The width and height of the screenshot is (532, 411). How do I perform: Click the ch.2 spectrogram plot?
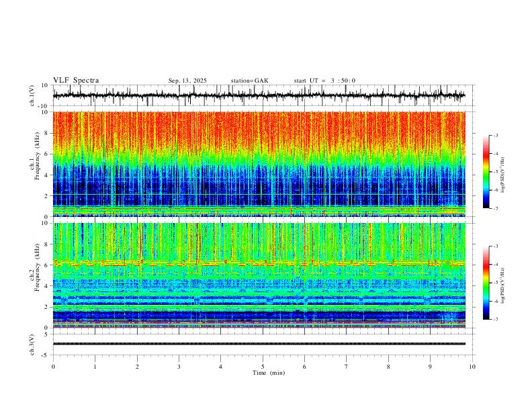point(259,275)
